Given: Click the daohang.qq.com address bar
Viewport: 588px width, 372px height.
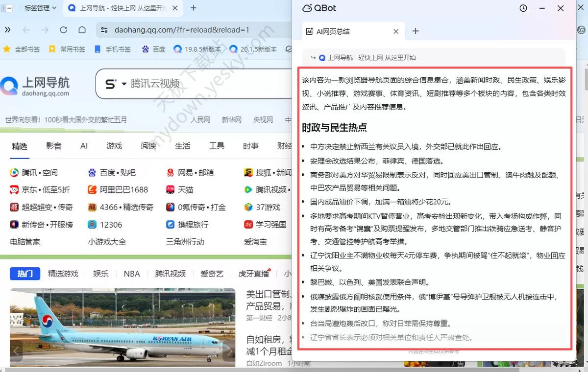Looking at the screenshot, I should tap(194, 30).
